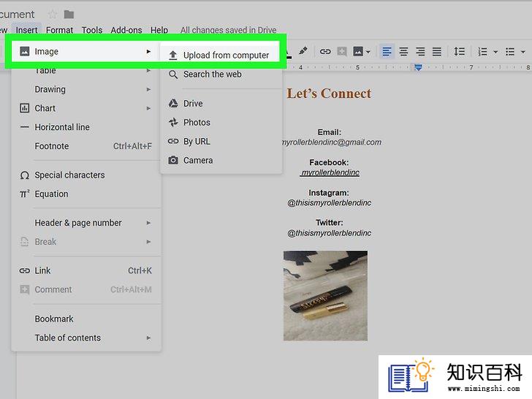Viewport: 532px width, 399px height.
Task: Select the Comment menu entry
Action: point(86,289)
